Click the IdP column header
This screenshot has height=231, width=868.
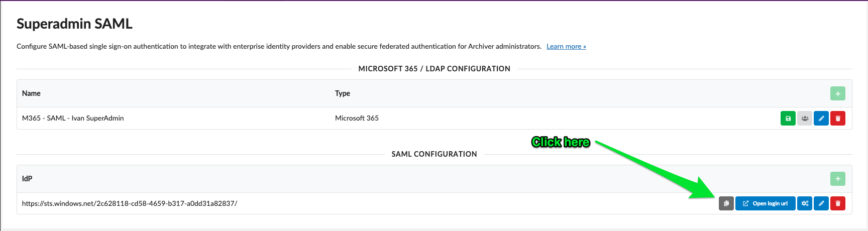(27, 179)
